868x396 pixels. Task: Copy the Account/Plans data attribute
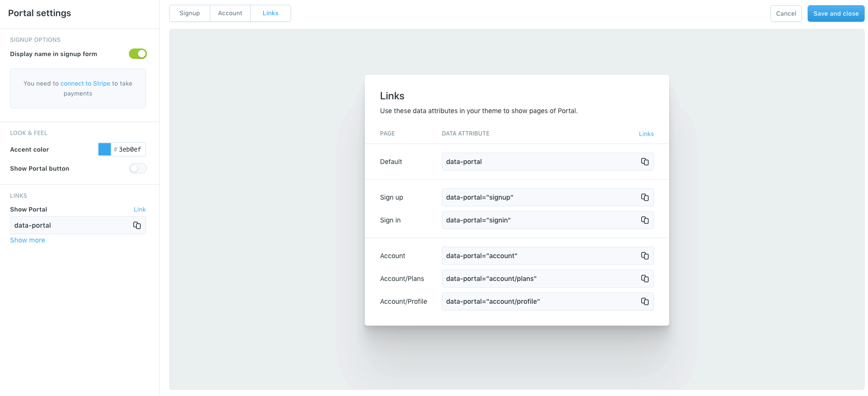click(x=644, y=279)
